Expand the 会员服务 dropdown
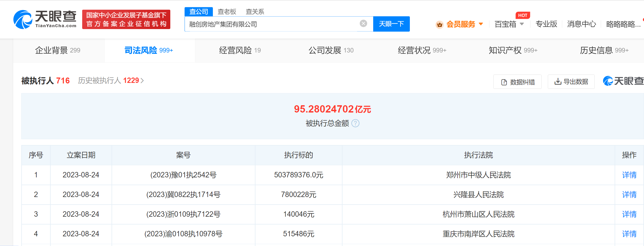 (481, 24)
